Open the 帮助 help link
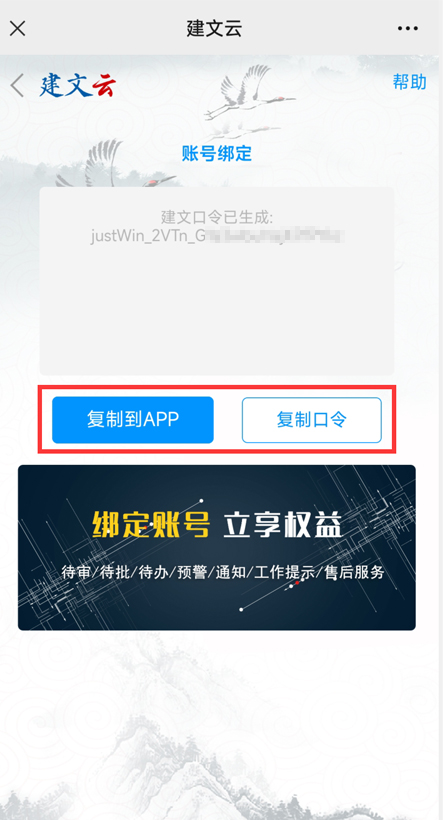 click(410, 82)
